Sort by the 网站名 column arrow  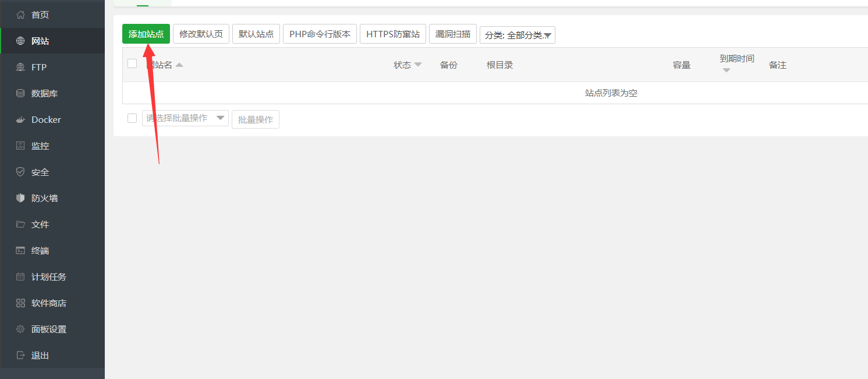[x=179, y=65]
